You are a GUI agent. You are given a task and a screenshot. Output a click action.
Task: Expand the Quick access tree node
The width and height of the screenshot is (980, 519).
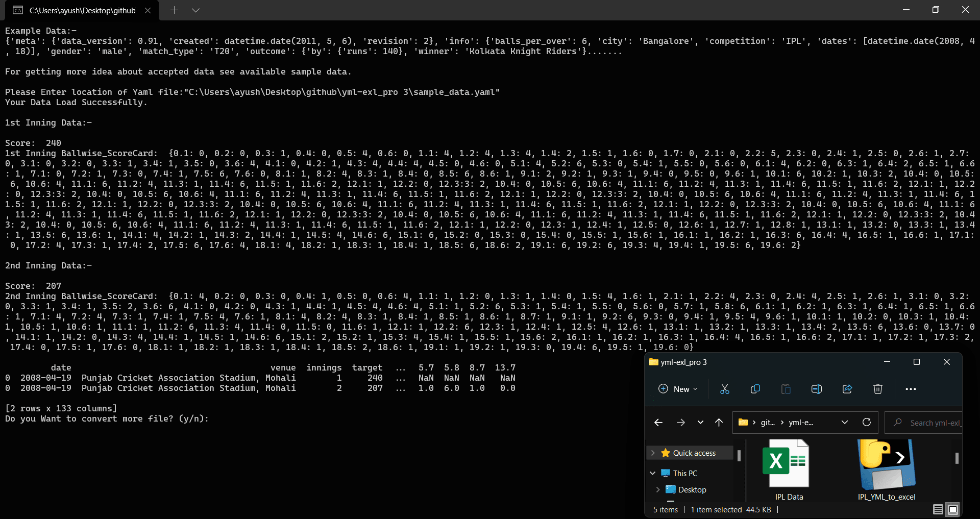click(x=653, y=453)
